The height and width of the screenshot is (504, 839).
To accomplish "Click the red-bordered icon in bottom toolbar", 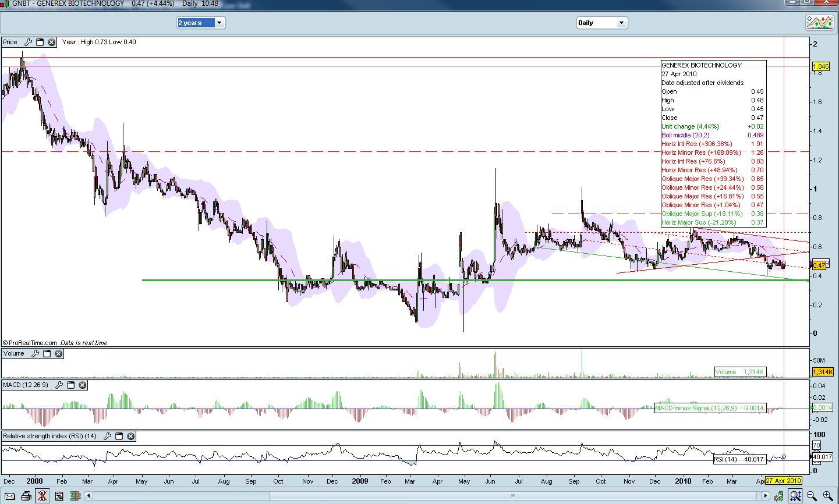I will click(x=42, y=496).
